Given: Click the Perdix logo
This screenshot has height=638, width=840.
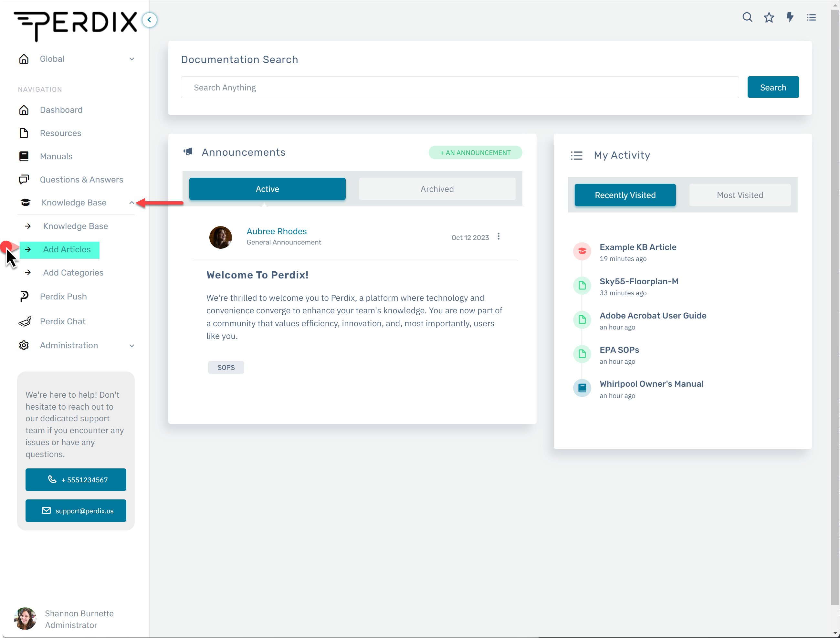Looking at the screenshot, I should click(75, 26).
